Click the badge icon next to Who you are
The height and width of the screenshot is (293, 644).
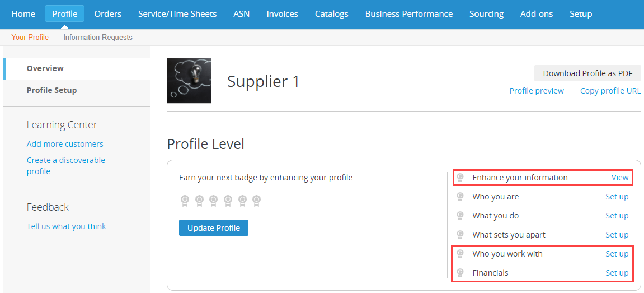click(460, 197)
